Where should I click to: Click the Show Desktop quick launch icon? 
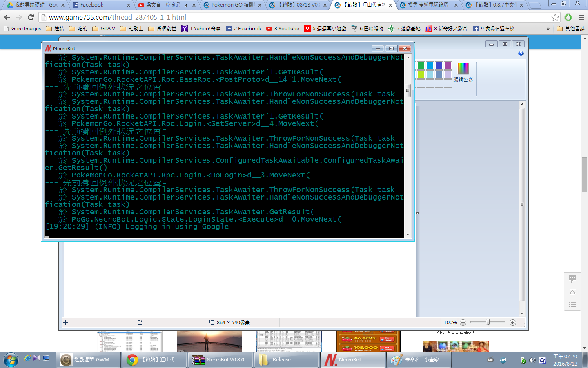click(46, 358)
